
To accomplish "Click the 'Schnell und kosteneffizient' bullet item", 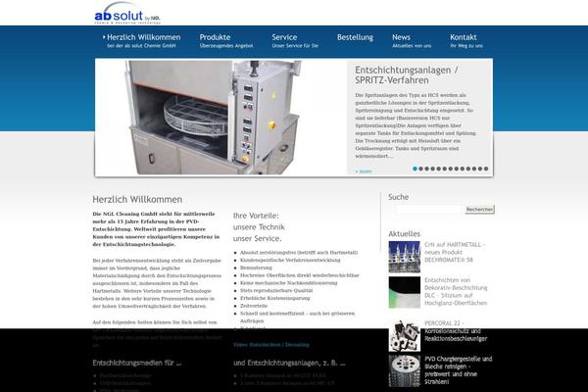I will [297, 317].
